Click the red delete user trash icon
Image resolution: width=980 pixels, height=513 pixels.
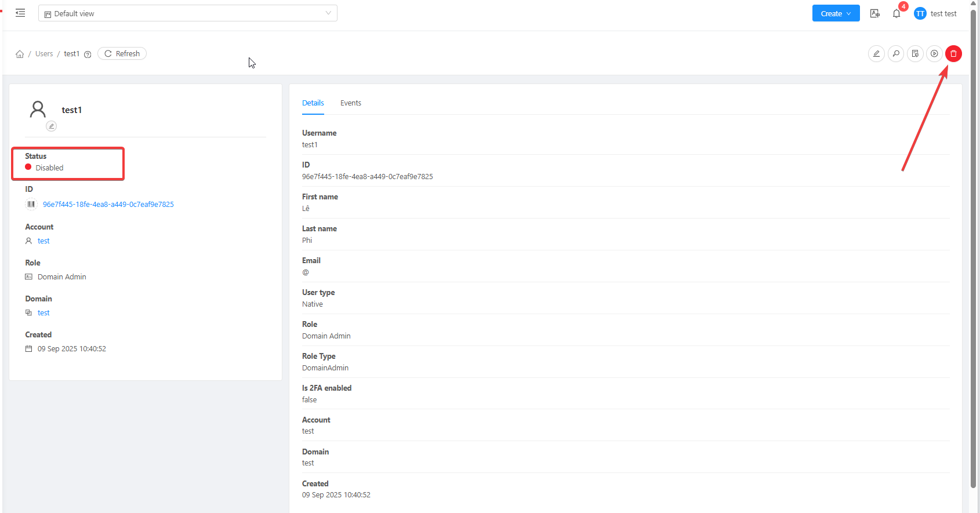953,54
